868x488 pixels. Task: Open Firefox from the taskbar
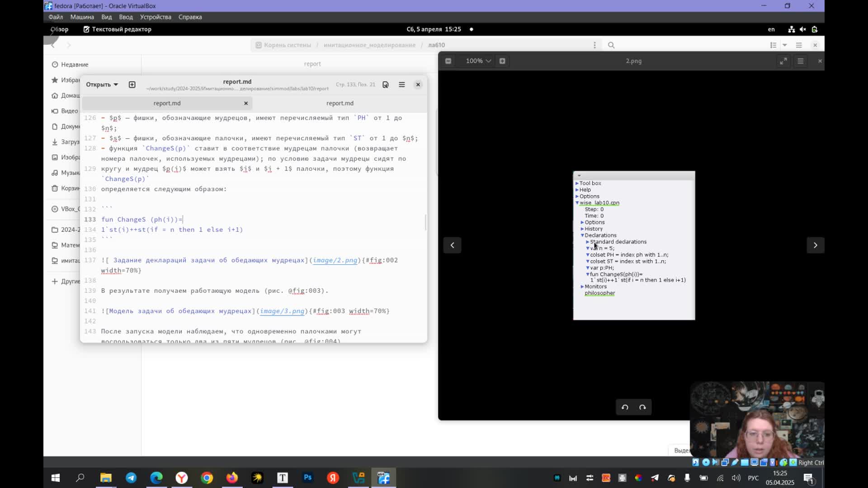232,478
